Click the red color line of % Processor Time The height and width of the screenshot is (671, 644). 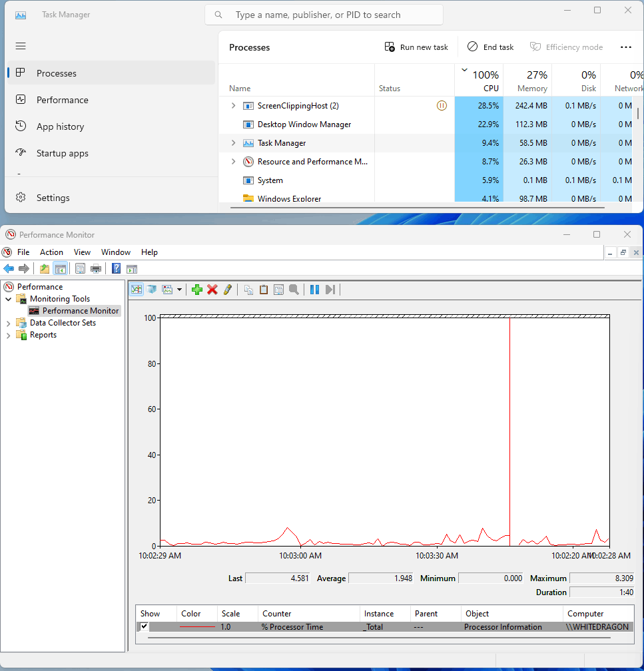pyautogui.click(x=197, y=627)
